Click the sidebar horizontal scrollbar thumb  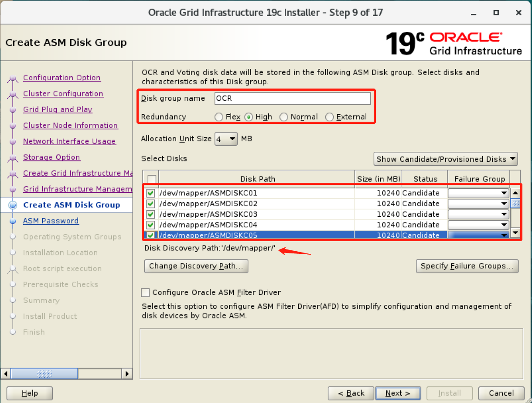(x=45, y=374)
